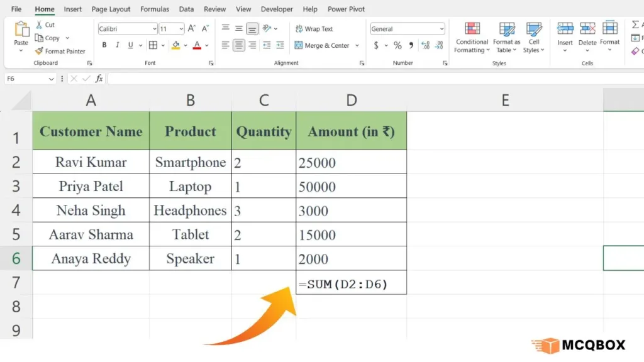Click the Percent Style icon

(x=397, y=45)
